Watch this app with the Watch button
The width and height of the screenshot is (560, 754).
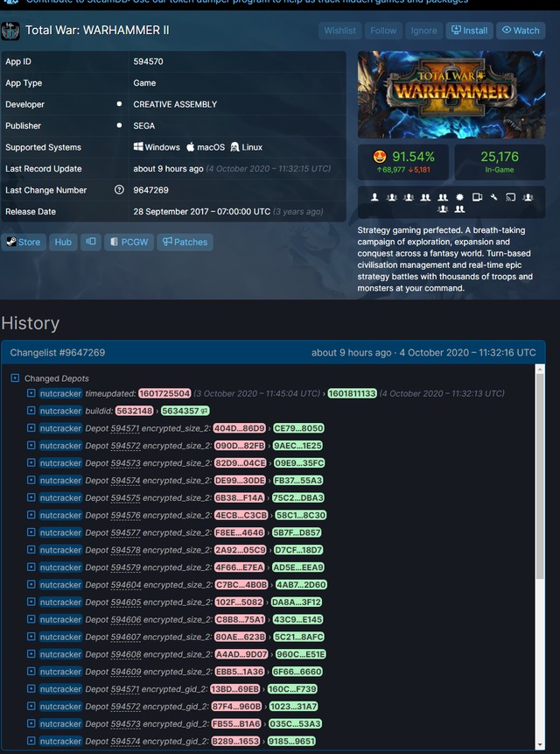click(x=521, y=31)
